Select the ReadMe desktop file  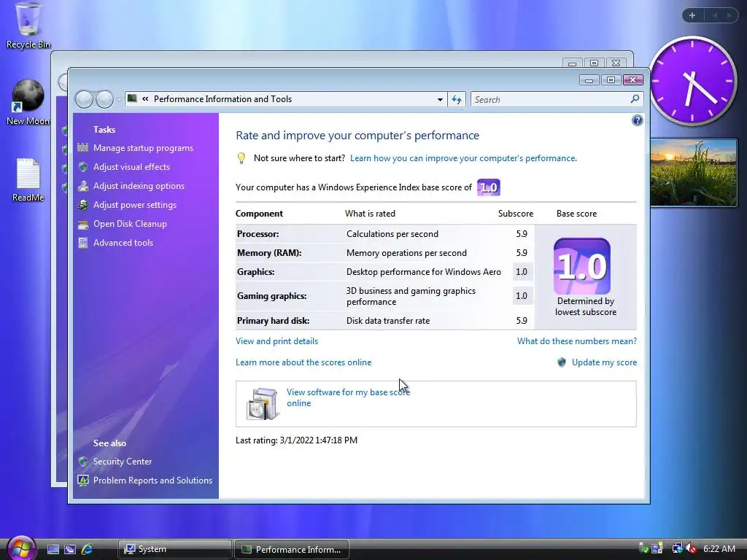pyautogui.click(x=28, y=180)
